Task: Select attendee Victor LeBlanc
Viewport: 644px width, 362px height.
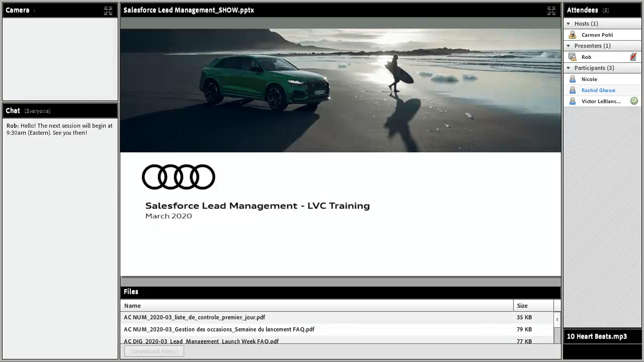Action: click(x=602, y=101)
